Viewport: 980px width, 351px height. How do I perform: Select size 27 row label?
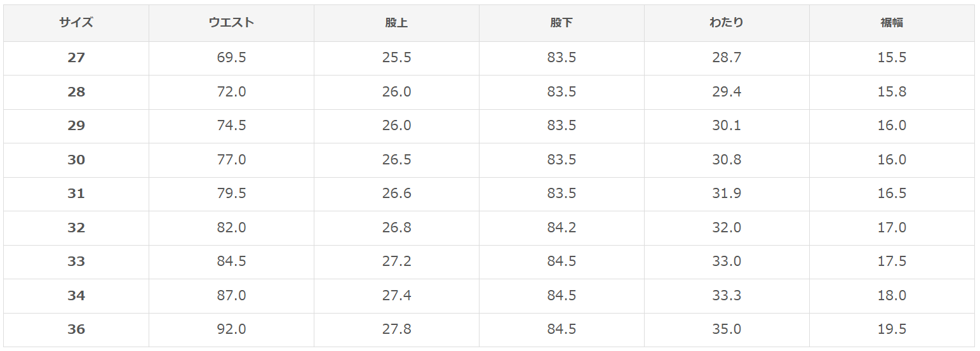pyautogui.click(x=76, y=58)
